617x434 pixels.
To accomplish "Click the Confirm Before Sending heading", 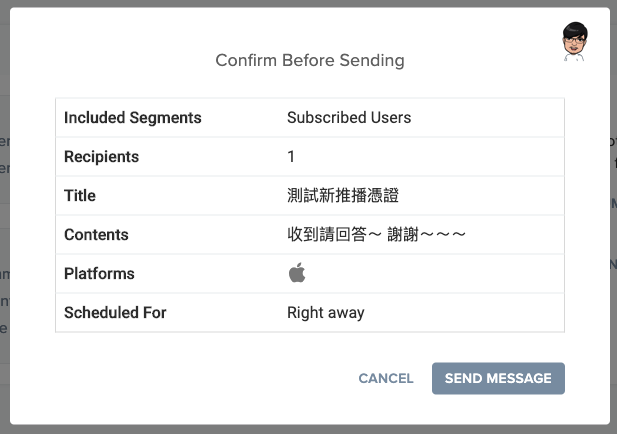I will [x=310, y=60].
